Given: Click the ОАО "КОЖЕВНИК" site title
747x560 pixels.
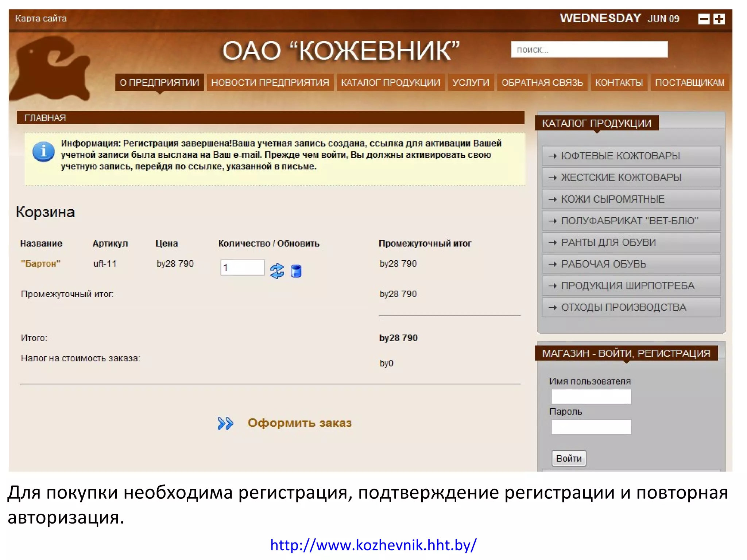Looking at the screenshot, I should [x=341, y=51].
